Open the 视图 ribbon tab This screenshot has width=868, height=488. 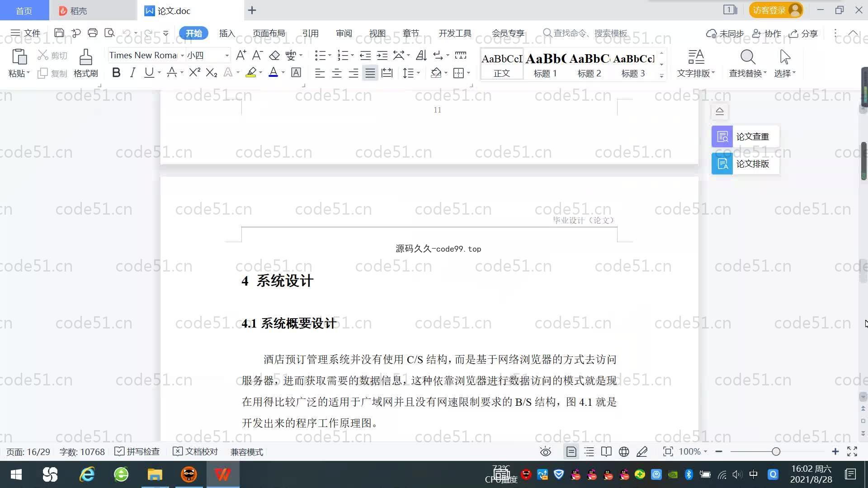coord(377,33)
